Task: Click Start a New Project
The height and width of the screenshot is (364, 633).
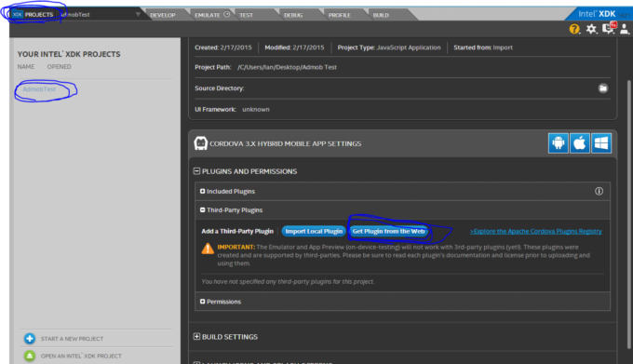Action: pos(72,339)
